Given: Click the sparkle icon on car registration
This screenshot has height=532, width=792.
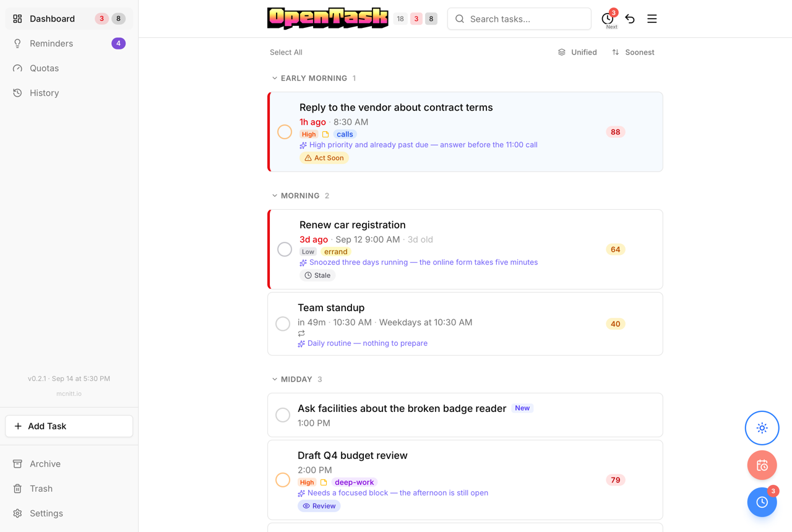Looking at the screenshot, I should click(x=303, y=263).
